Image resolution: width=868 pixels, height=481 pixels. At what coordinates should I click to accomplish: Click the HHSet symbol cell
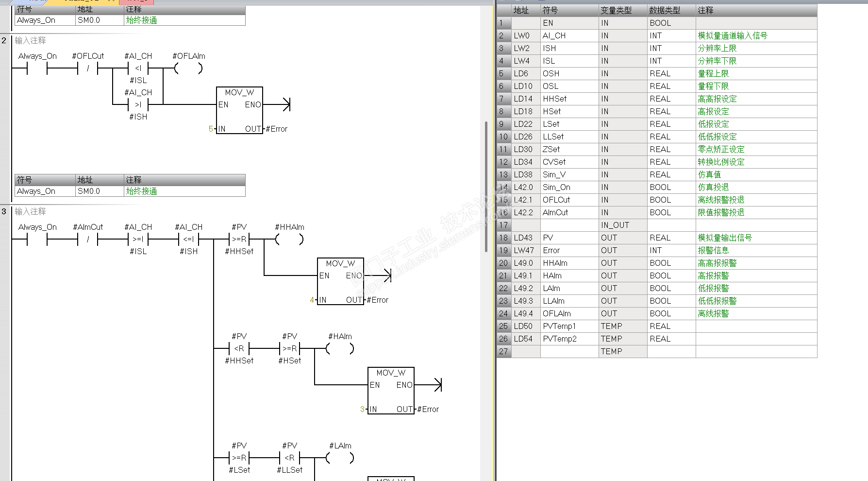point(569,99)
